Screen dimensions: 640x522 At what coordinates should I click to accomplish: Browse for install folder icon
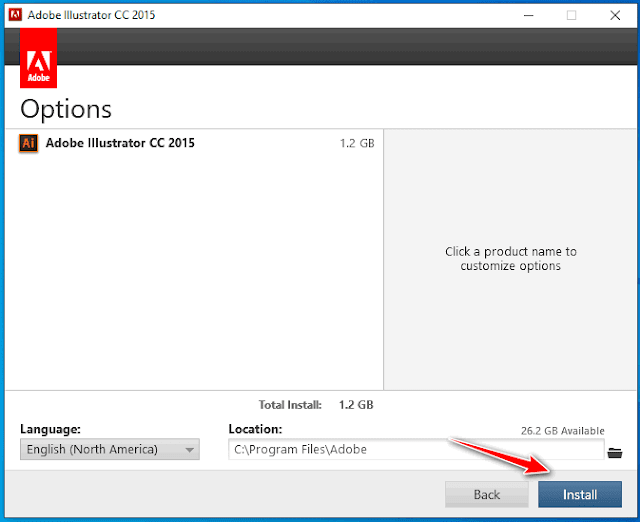point(615,452)
